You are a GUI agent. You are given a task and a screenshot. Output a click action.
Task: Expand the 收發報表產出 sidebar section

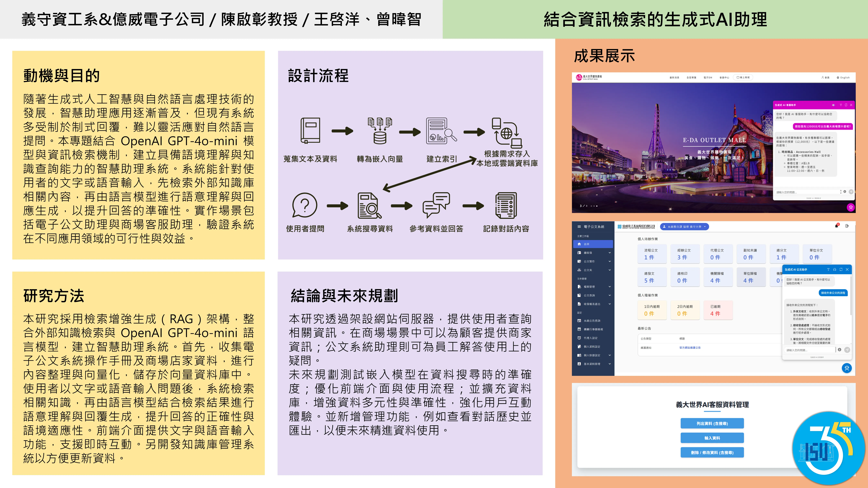pos(593,304)
